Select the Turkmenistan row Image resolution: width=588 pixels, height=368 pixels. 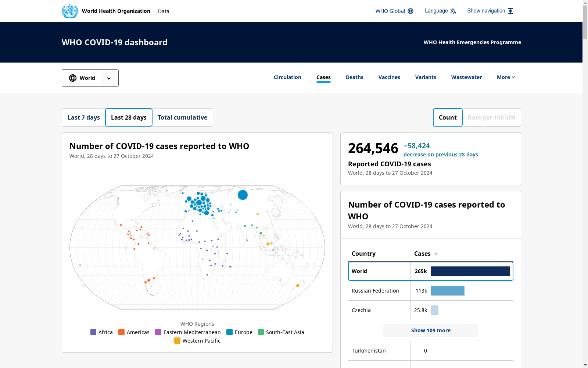tap(431, 351)
